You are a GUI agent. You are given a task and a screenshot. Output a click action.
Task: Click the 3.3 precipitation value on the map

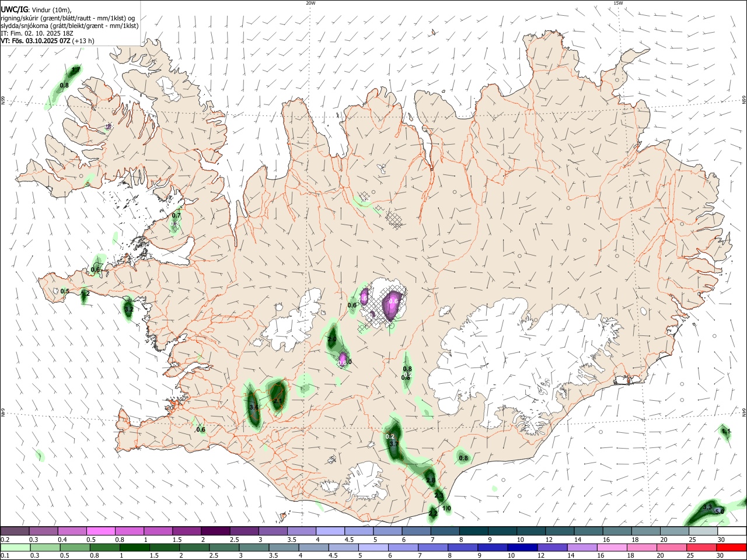pos(707,507)
